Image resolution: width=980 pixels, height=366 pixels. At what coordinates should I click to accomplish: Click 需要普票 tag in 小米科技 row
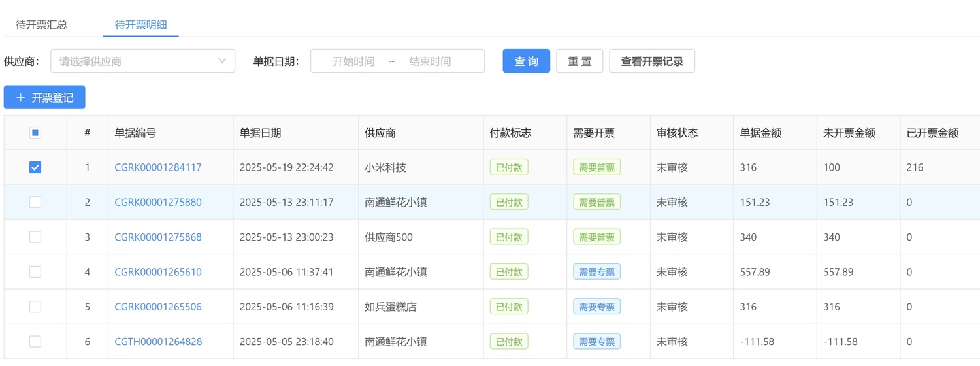(596, 167)
